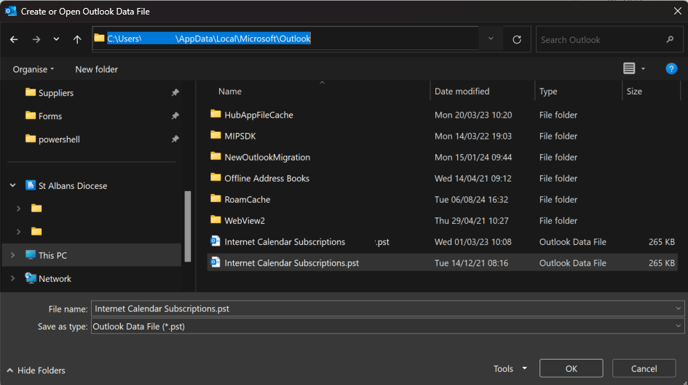The image size is (688, 385).
Task: Select the HubAppFileCache folder
Action: pyautogui.click(x=259, y=115)
